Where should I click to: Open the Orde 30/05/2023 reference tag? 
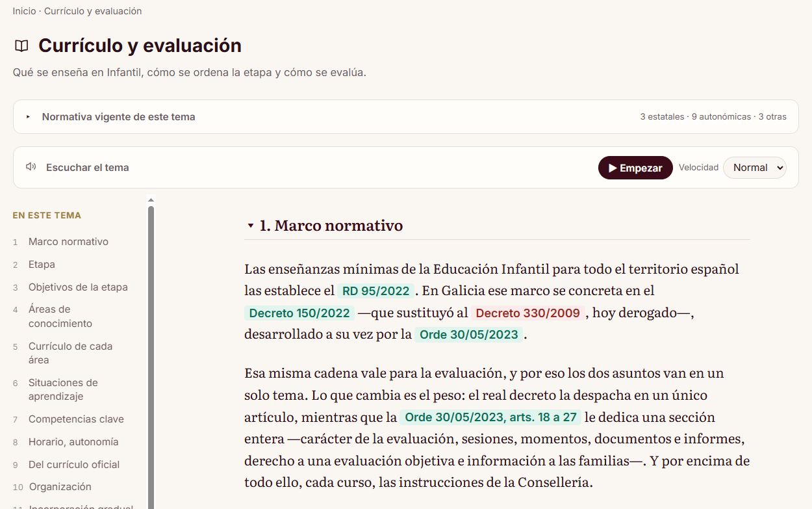[x=469, y=335]
